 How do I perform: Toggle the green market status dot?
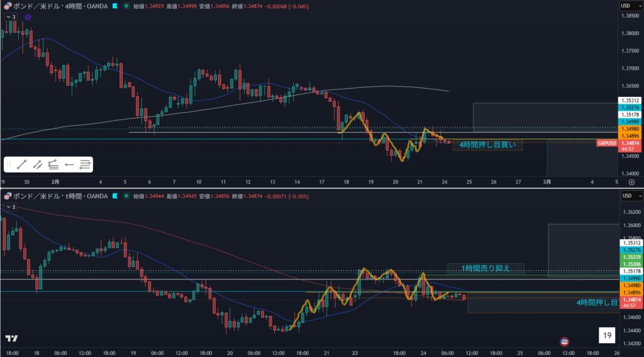[x=128, y=6]
